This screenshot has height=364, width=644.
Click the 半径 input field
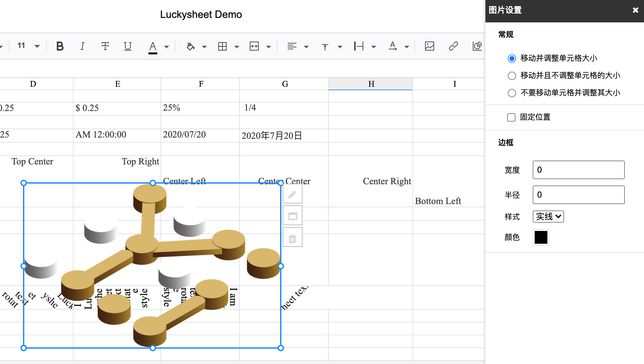[578, 195]
